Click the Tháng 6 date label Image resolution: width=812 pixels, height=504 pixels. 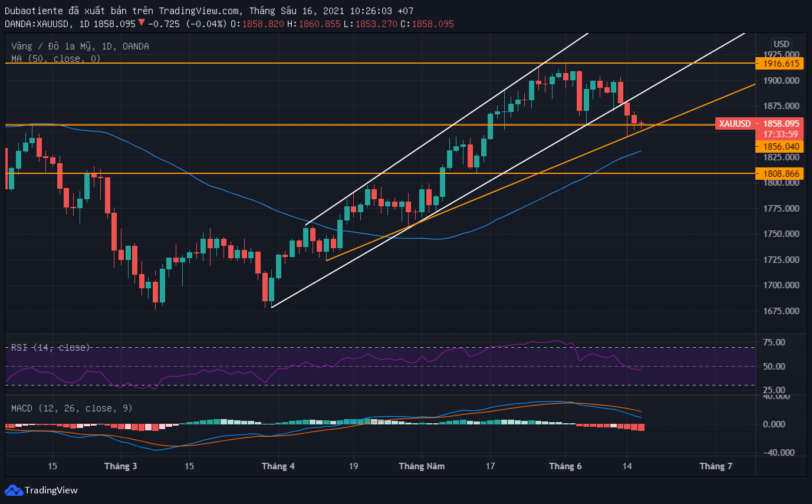566,466
